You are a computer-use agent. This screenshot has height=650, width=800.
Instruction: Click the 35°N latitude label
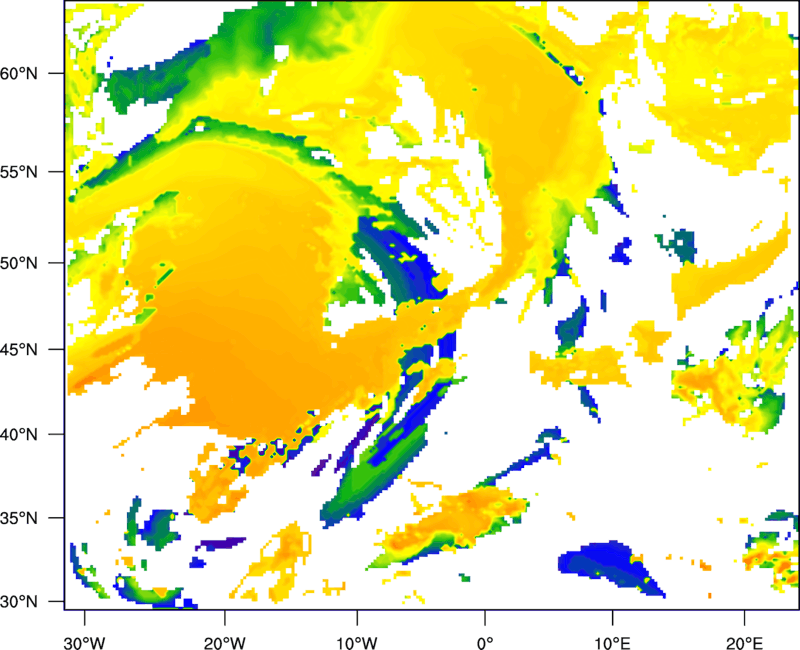[x=19, y=518]
